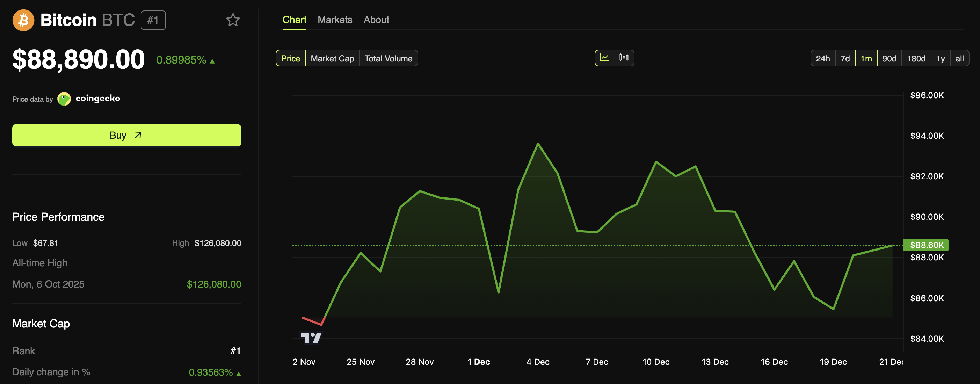Screen dimensions: 980x384
Task: Switch to candlestick chart view
Action: pos(624,58)
